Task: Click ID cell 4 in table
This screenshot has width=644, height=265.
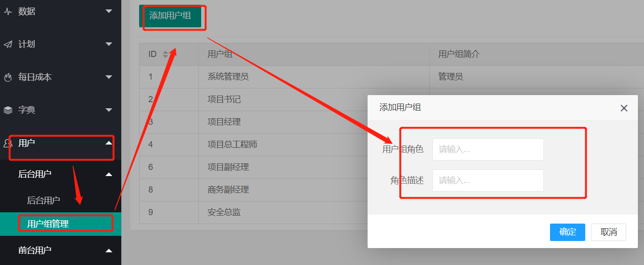Action: coord(169,145)
